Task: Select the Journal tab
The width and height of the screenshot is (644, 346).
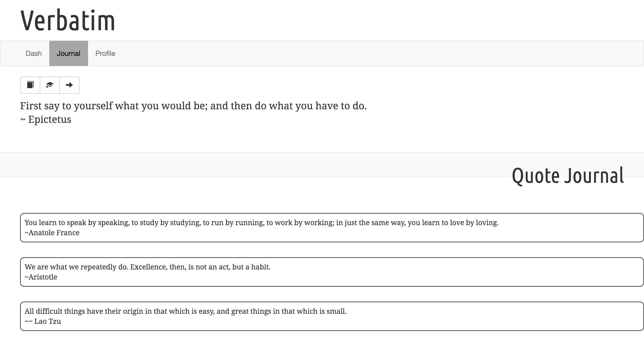Action: pyautogui.click(x=68, y=53)
